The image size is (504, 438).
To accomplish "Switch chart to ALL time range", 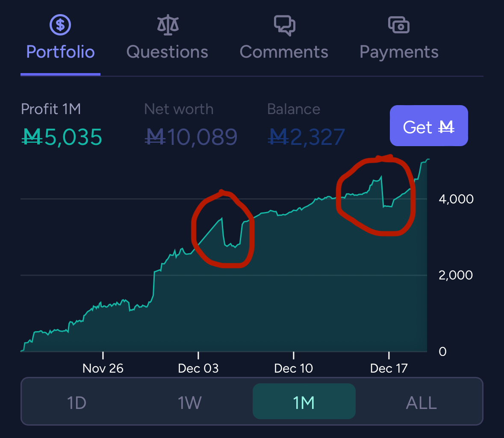I will pyautogui.click(x=421, y=403).
